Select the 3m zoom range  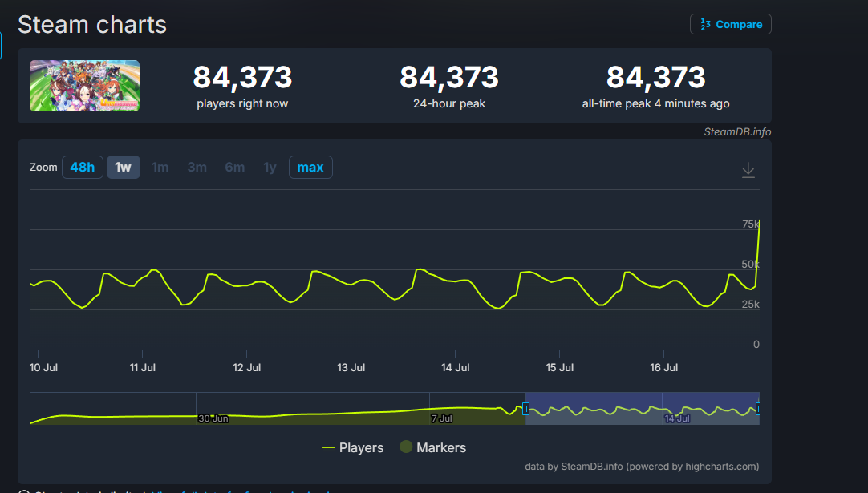tap(197, 167)
